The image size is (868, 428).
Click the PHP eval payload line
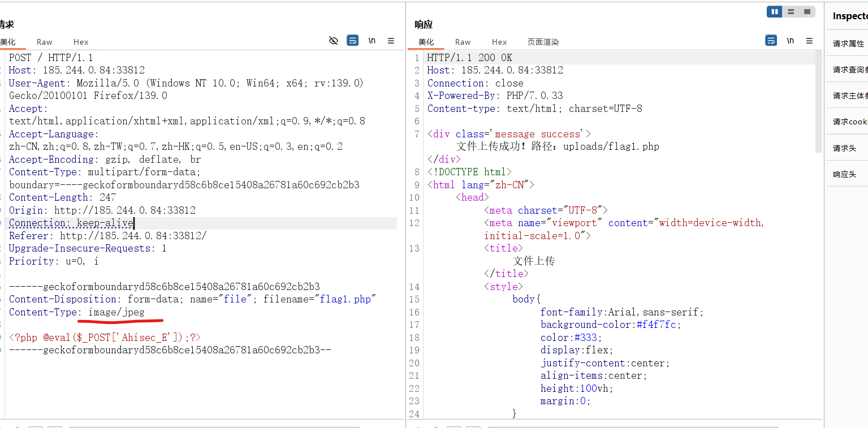pos(105,338)
